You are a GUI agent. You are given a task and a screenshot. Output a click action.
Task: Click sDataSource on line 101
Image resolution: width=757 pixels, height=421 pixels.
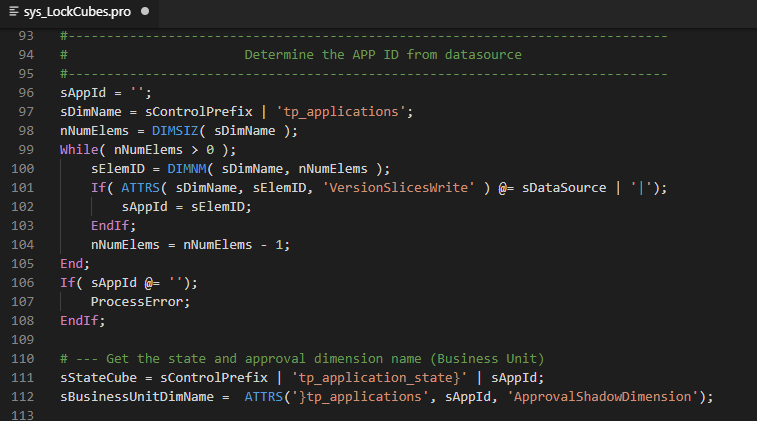pos(564,187)
